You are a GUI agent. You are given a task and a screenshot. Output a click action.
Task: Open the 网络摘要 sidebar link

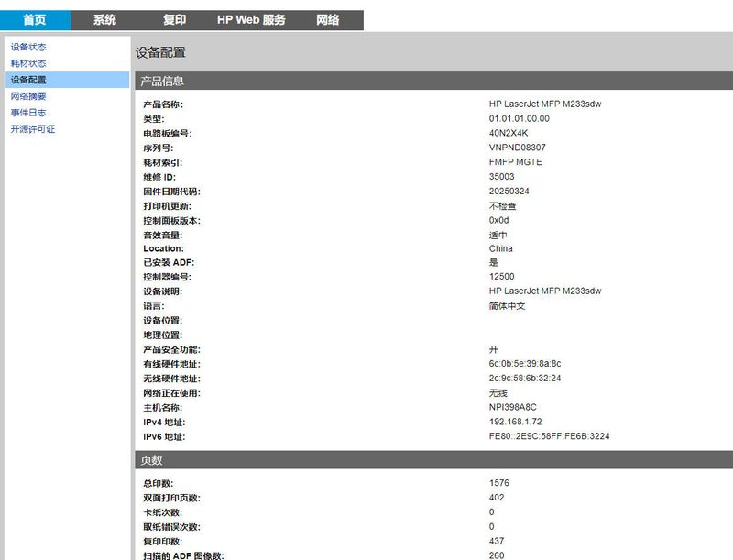28,96
